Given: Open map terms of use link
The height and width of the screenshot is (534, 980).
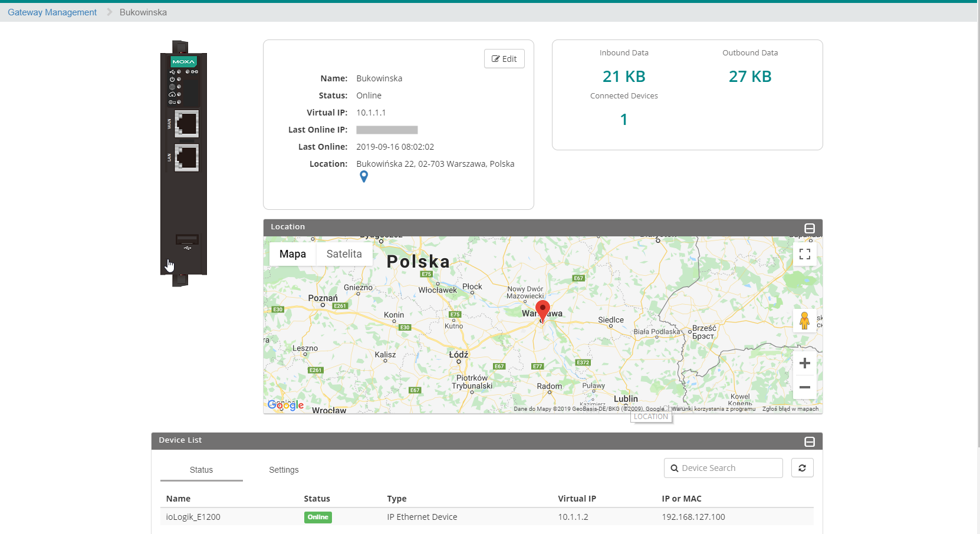Looking at the screenshot, I should tap(713, 409).
